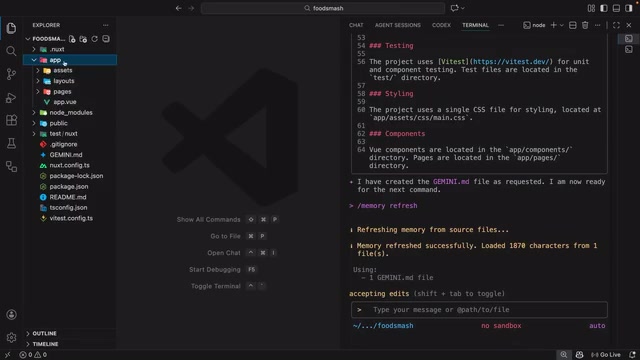Focus the Gemini message input field
The height and width of the screenshot is (360, 640).
[x=479, y=310]
